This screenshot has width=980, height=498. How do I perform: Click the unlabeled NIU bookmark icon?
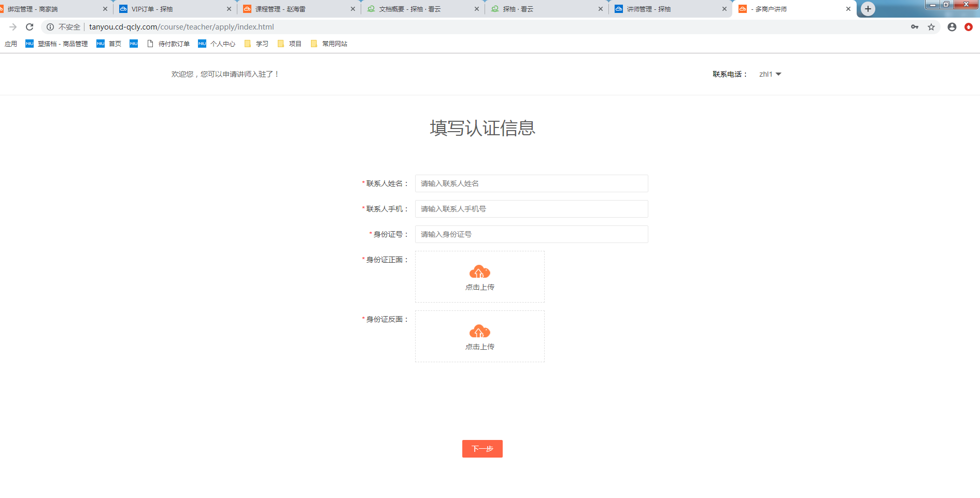134,44
